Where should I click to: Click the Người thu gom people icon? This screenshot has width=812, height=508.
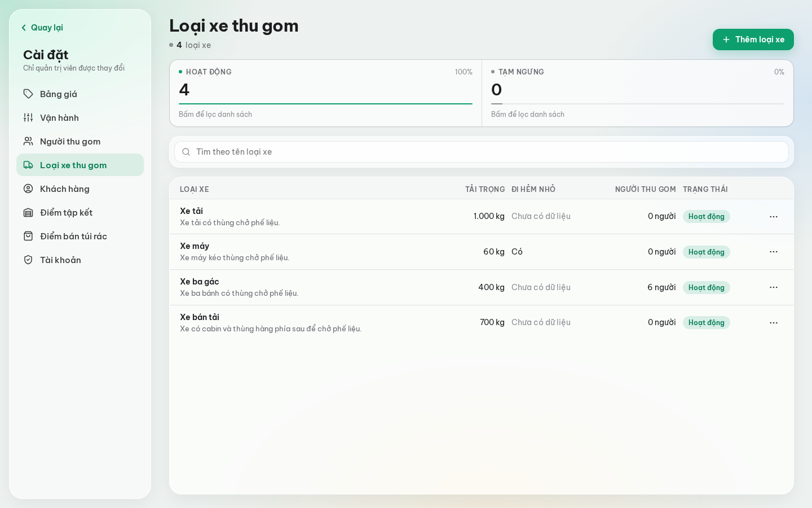[28, 141]
